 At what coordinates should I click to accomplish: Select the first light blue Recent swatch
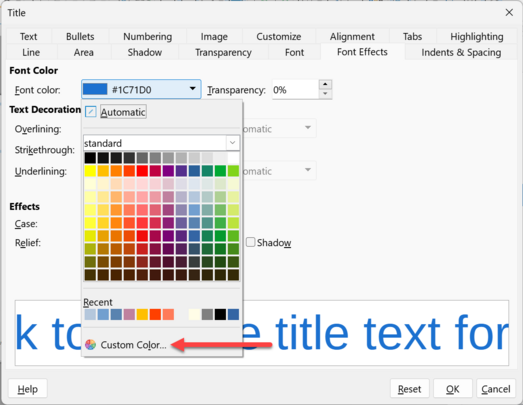tap(90, 314)
